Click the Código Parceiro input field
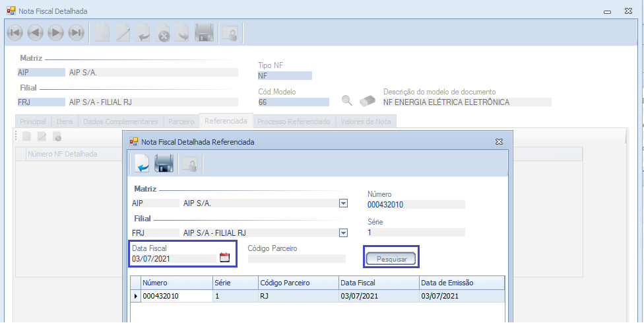 296,259
